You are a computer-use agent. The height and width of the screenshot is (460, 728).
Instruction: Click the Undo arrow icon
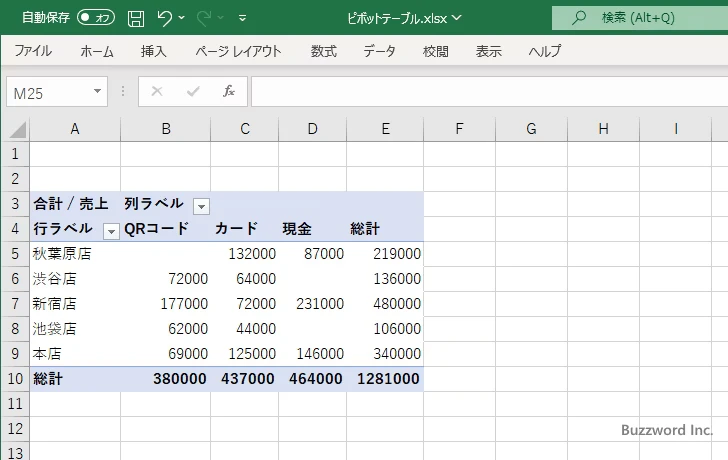(164, 18)
